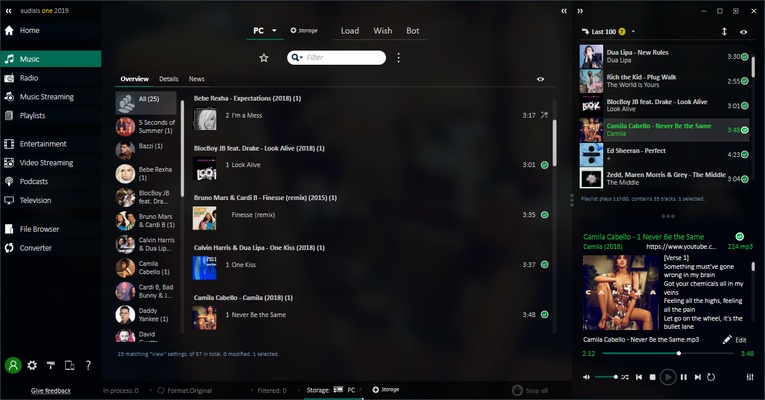The width and height of the screenshot is (765, 400).
Task: Click the three-dot expander above track details
Action: [x=668, y=216]
